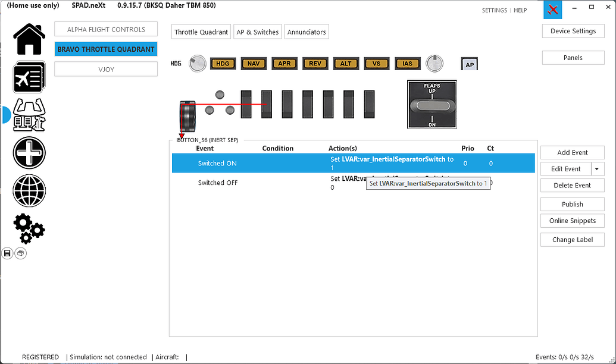Open Online Snippets
The width and height of the screenshot is (616, 364).
tap(573, 221)
